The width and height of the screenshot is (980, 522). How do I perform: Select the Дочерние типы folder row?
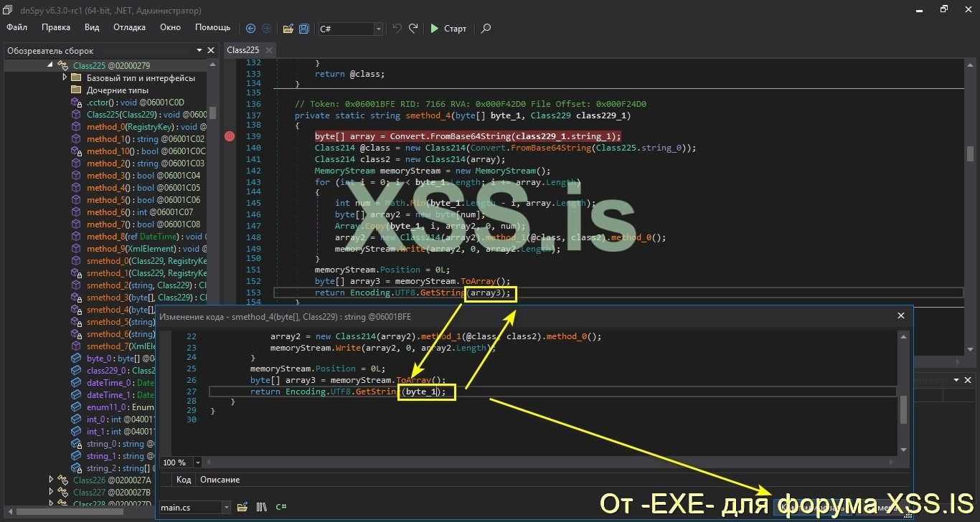pos(109,90)
